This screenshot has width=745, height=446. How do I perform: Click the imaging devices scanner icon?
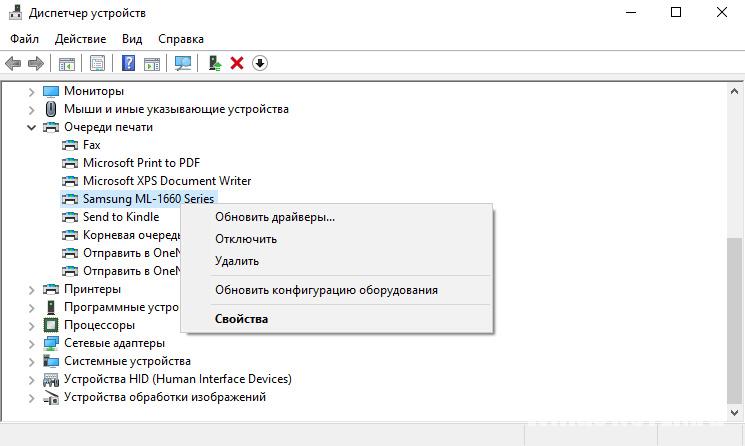[x=51, y=398]
